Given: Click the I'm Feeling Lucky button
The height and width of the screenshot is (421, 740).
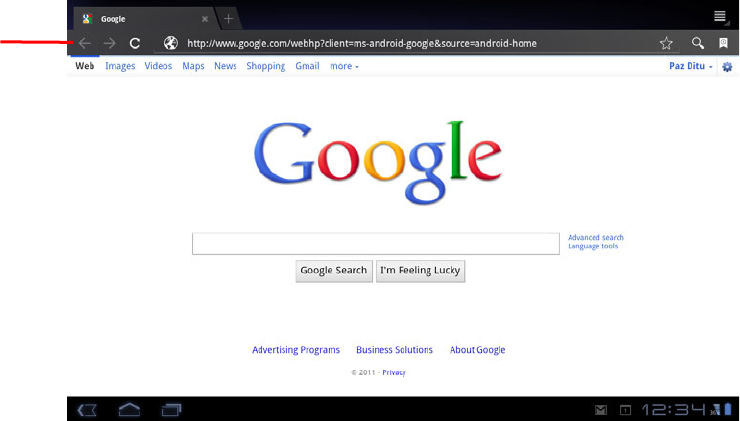Looking at the screenshot, I should tap(420, 271).
